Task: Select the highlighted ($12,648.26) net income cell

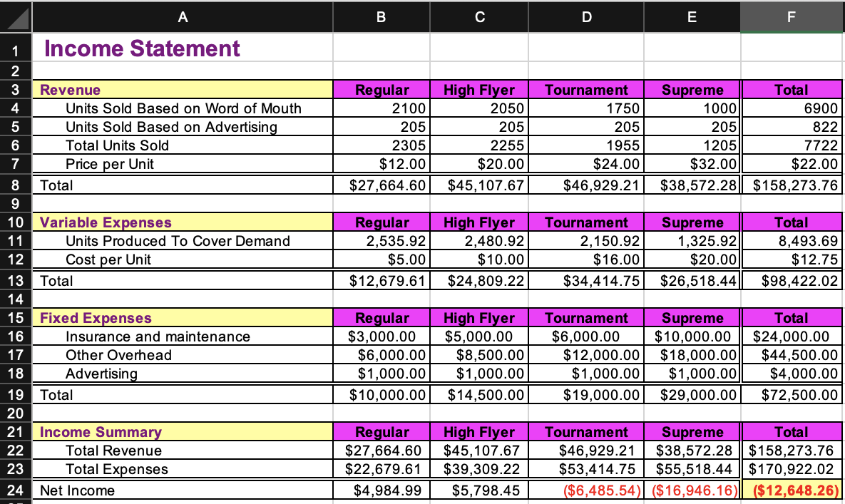Action: click(x=791, y=490)
